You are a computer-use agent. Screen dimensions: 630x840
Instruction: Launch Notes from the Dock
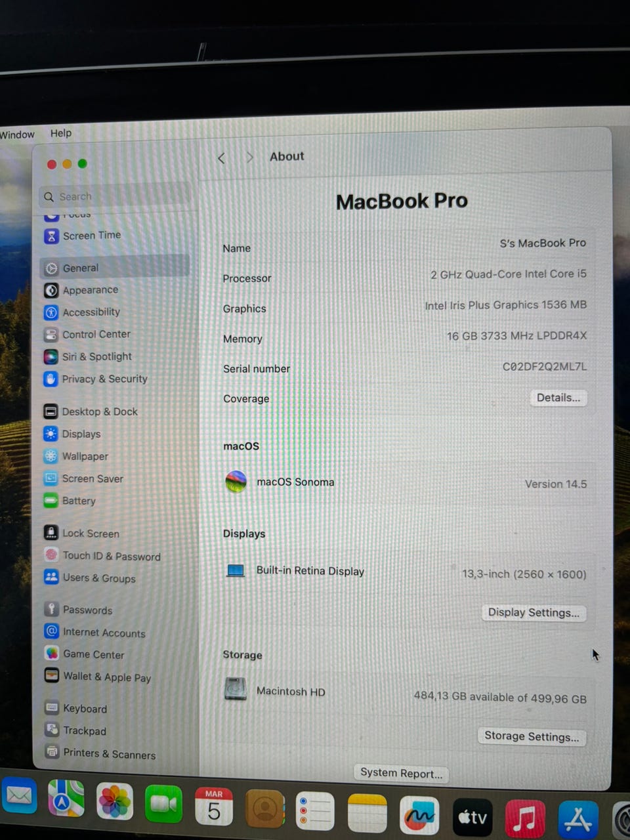[x=367, y=813]
